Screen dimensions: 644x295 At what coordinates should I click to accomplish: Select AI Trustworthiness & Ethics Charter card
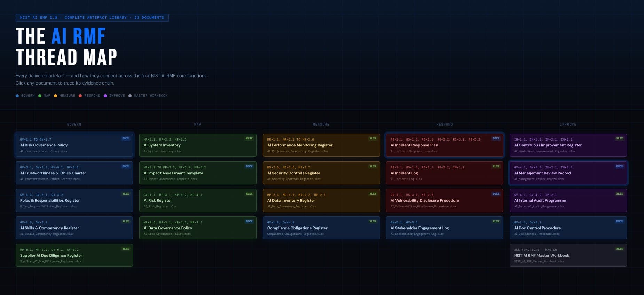[74, 173]
